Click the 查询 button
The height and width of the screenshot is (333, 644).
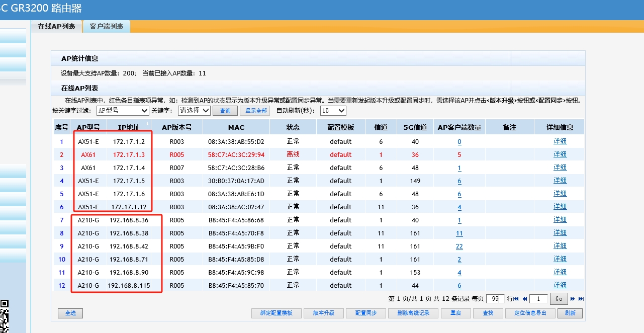(225, 111)
